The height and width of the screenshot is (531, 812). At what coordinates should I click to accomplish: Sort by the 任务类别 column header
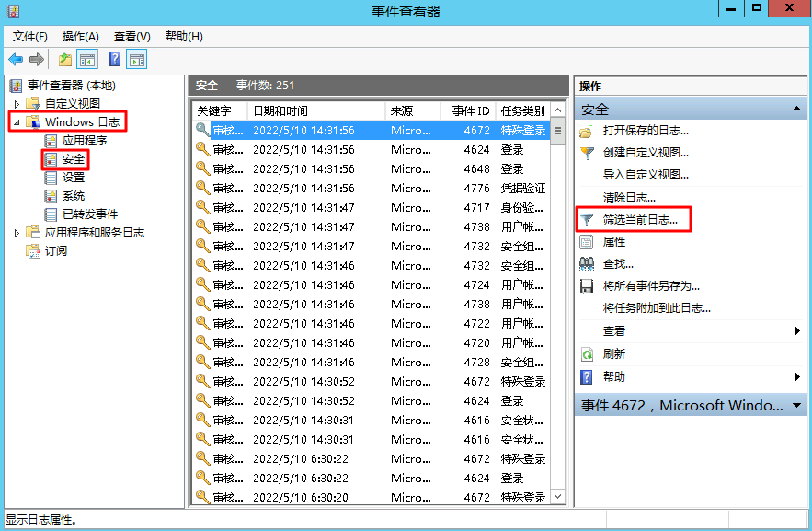pos(522,110)
